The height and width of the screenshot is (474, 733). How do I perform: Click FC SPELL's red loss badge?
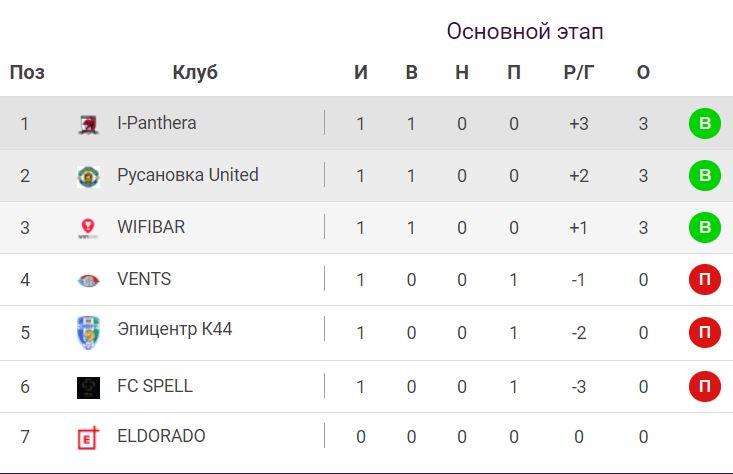pyautogui.click(x=704, y=386)
